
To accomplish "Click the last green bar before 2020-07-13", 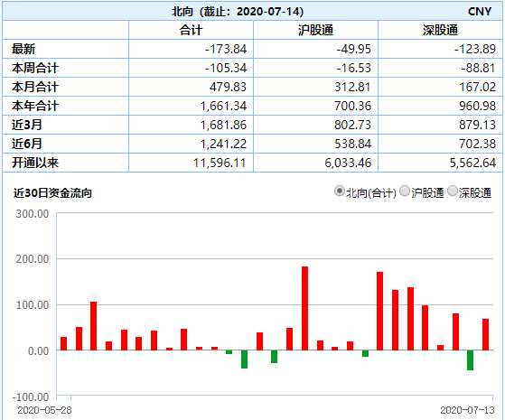I will 470,360.
